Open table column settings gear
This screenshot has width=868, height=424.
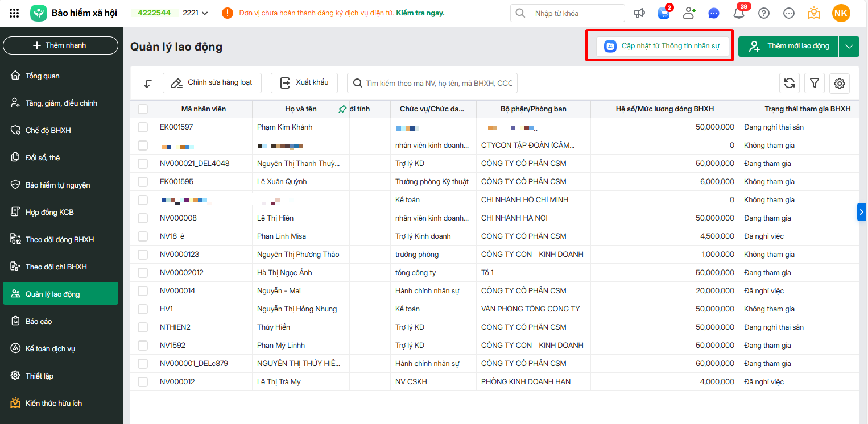(839, 83)
